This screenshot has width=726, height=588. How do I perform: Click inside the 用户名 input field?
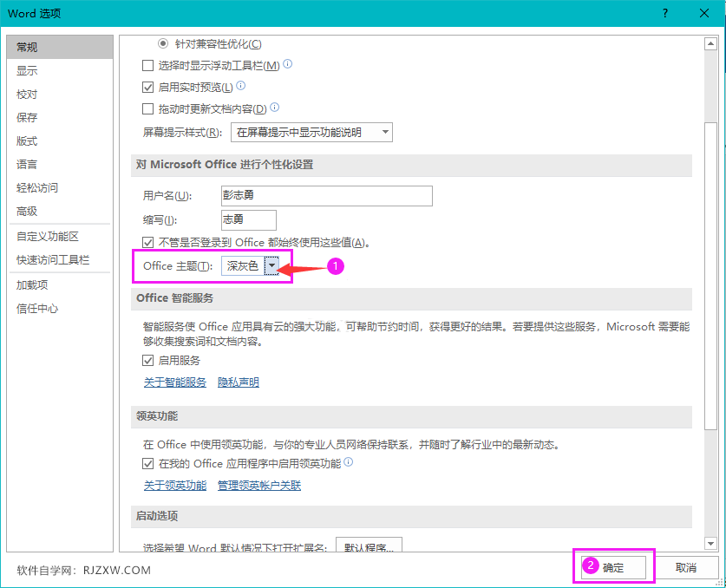325,195
